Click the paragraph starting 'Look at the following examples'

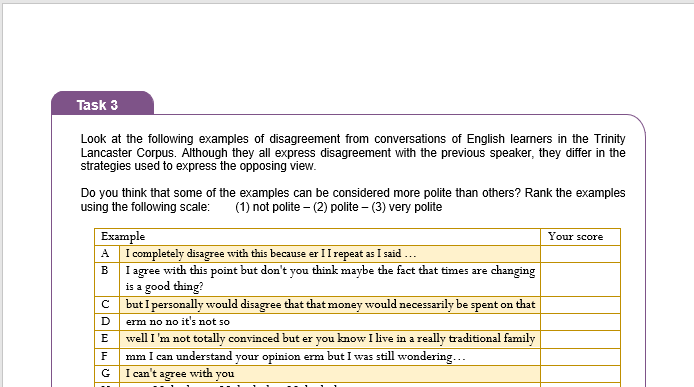(x=353, y=152)
